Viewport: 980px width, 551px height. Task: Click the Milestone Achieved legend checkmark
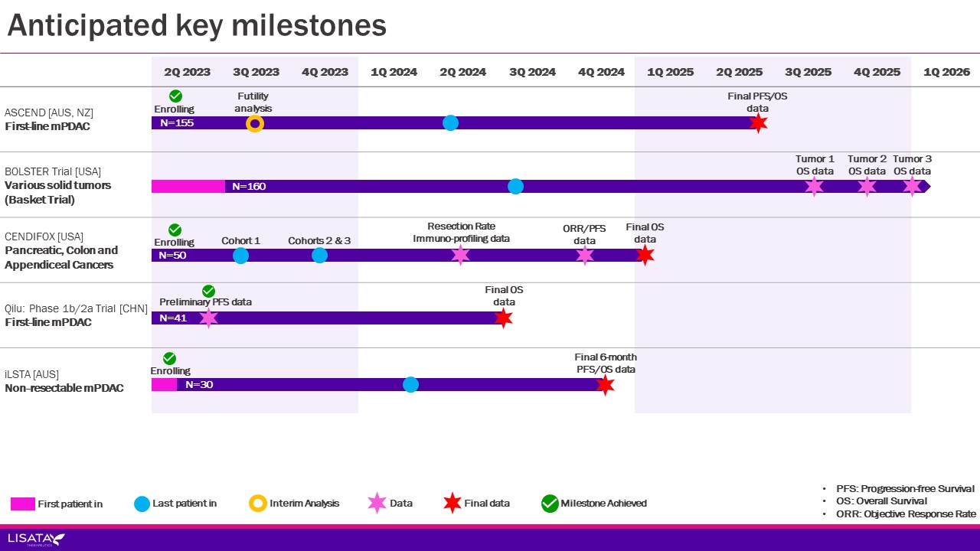coord(550,503)
